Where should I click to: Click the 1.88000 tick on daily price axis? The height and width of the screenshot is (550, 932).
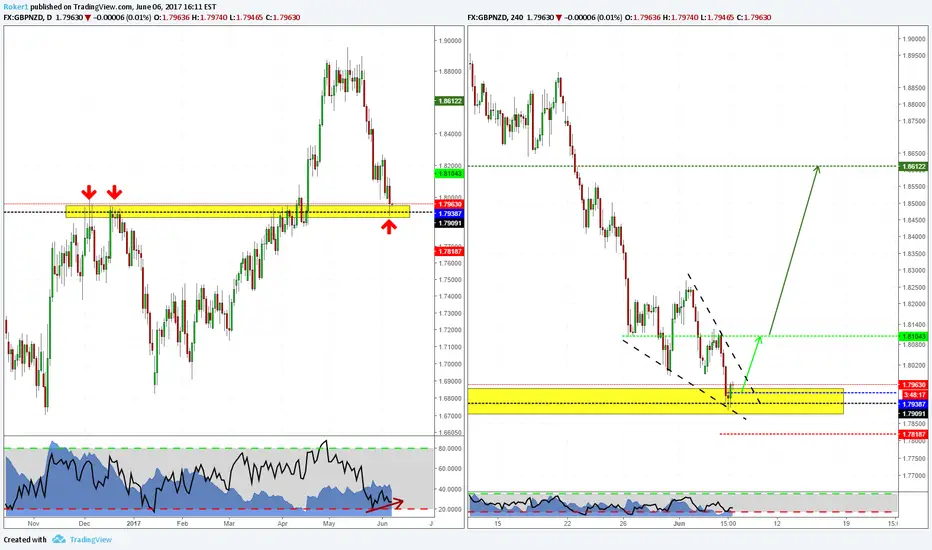click(x=451, y=71)
